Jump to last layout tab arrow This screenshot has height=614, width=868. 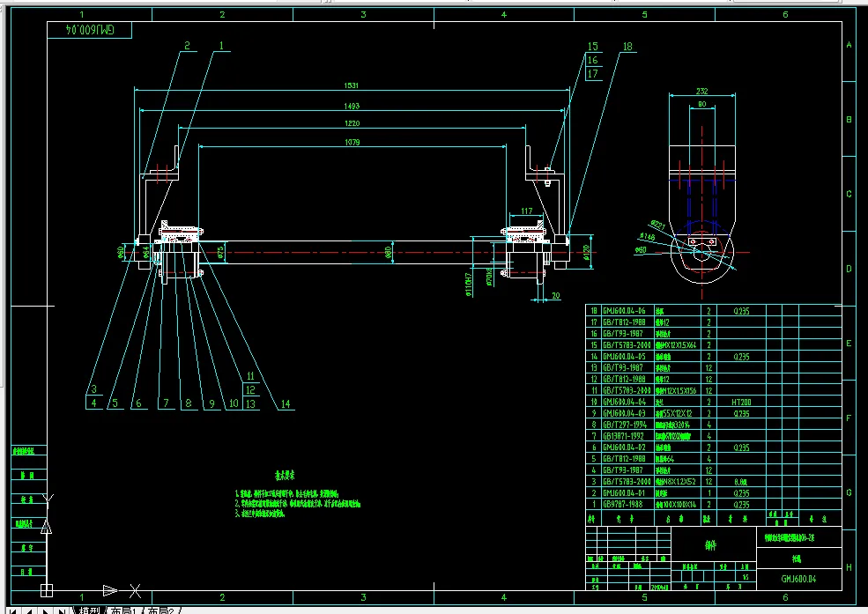(61, 610)
